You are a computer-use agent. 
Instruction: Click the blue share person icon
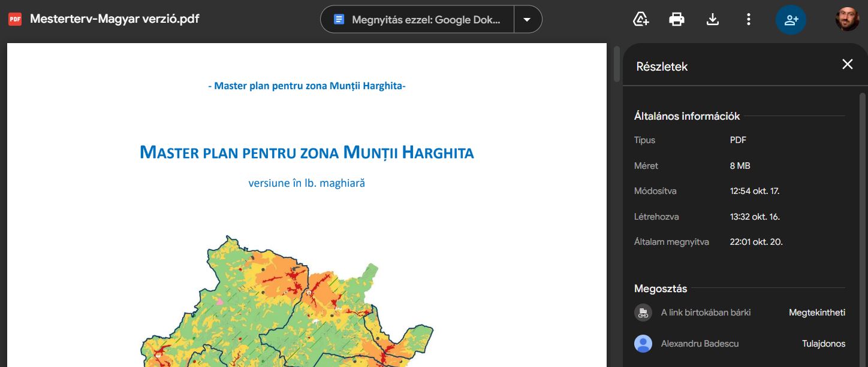(791, 20)
